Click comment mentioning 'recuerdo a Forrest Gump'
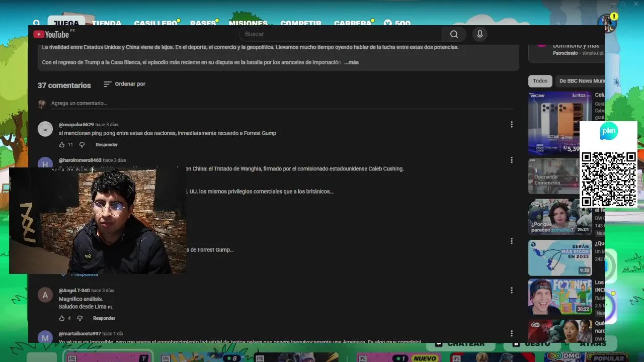 coord(168,133)
